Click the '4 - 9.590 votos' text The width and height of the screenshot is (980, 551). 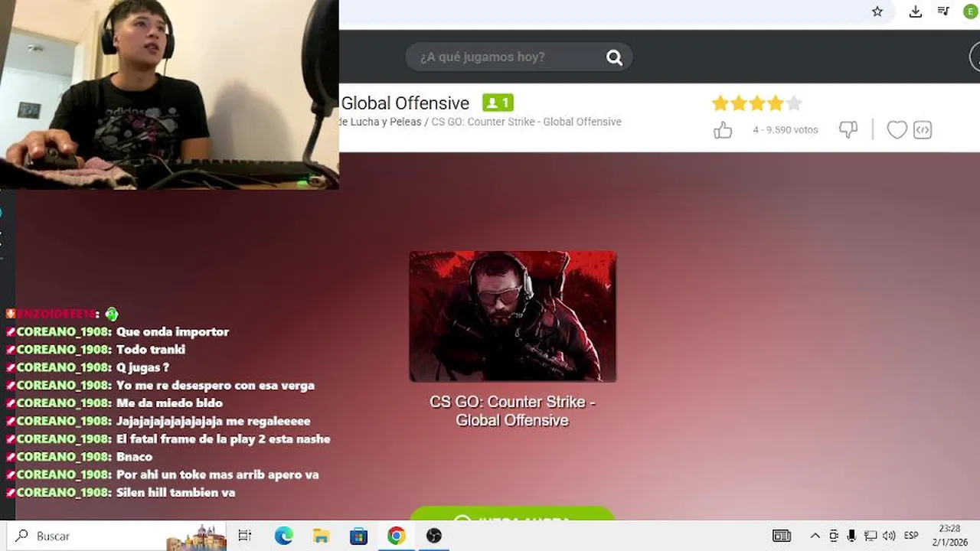point(786,130)
